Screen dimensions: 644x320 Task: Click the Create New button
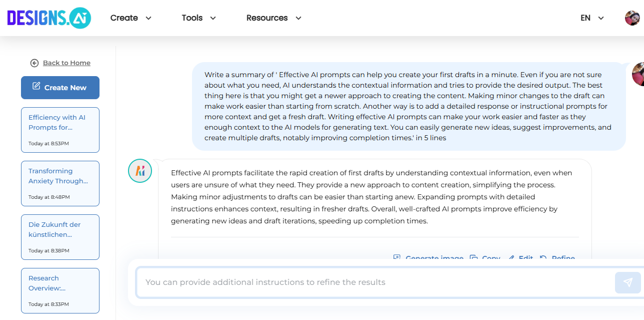(60, 87)
